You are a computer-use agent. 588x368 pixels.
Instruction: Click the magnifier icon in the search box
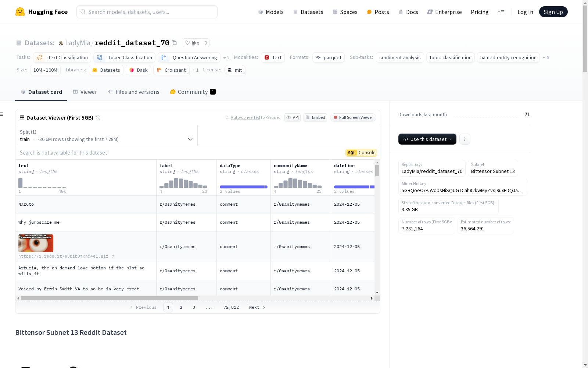coord(83,12)
